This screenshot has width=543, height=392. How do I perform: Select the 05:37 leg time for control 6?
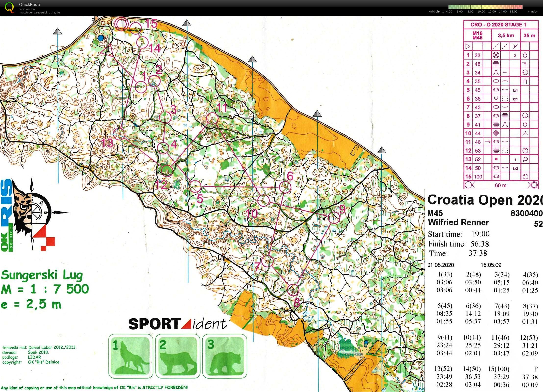pyautogui.click(x=473, y=321)
